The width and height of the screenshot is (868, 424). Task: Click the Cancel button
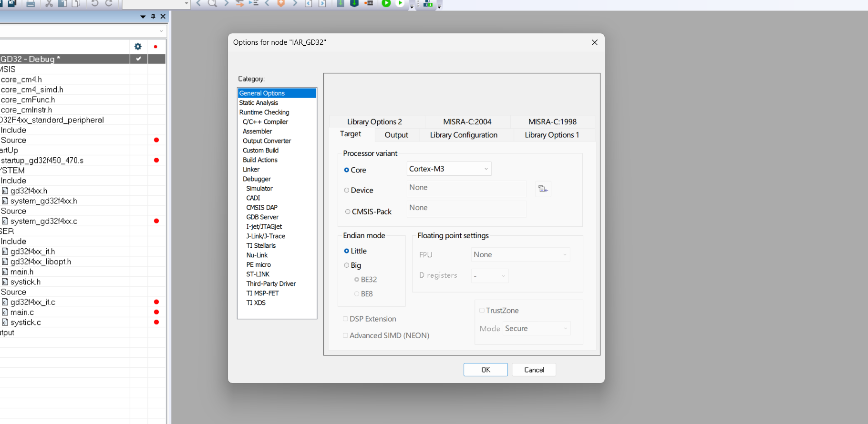(534, 370)
